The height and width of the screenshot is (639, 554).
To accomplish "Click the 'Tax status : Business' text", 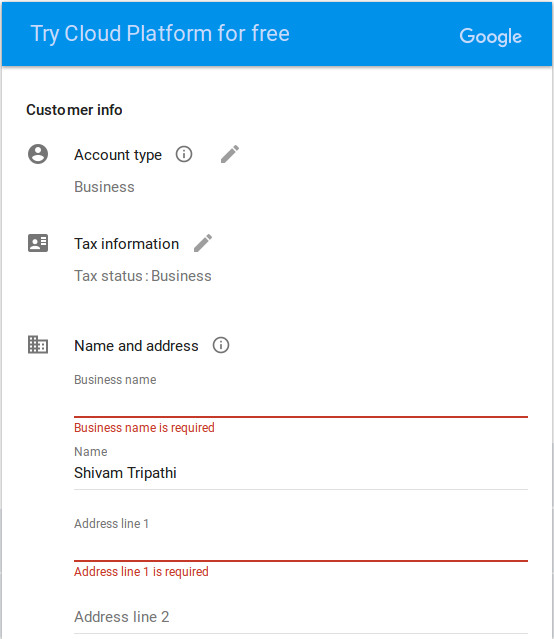I will 143,276.
